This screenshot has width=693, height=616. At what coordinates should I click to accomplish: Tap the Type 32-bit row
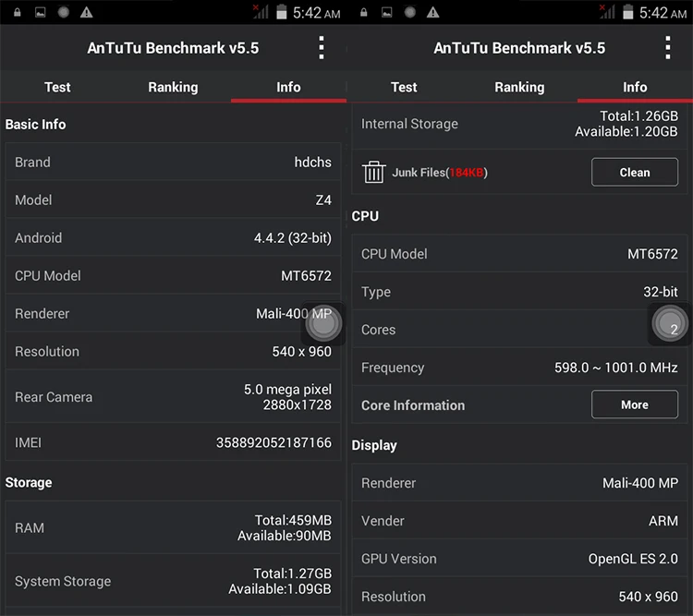519,291
